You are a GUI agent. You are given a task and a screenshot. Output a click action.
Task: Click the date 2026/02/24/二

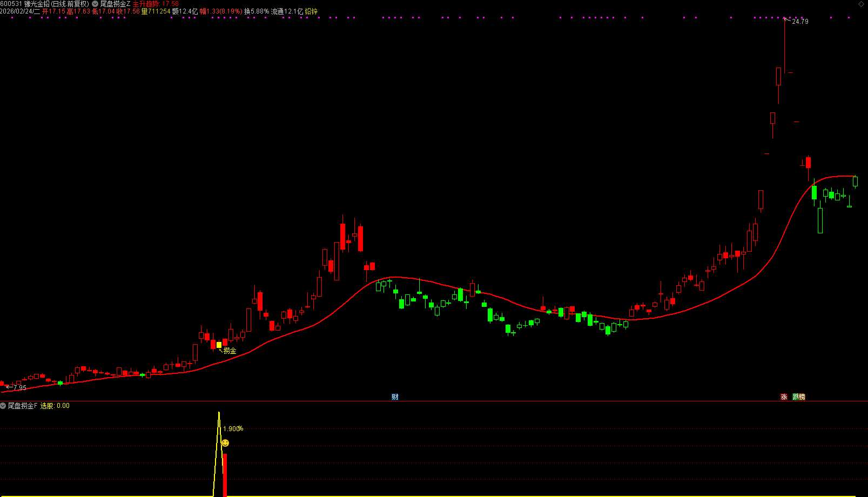[x=20, y=11]
